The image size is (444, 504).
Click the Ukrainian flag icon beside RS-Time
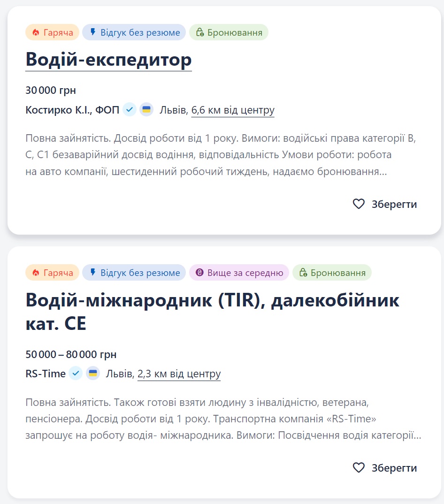[92, 374]
